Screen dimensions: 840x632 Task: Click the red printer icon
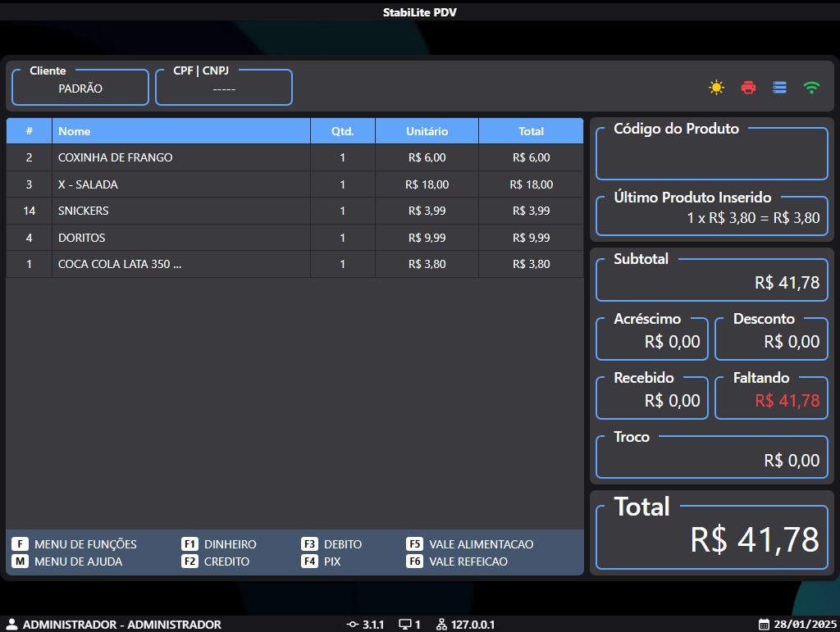tap(748, 88)
